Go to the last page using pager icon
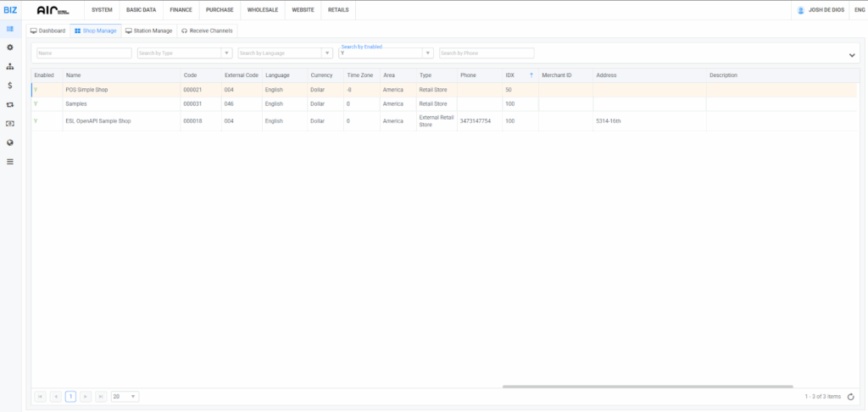868x412 pixels. (101, 396)
